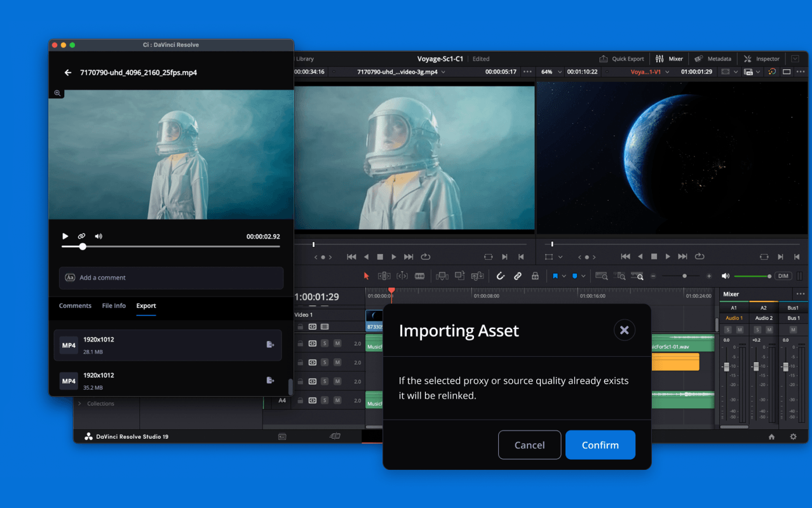Open the Metadata panel
Viewport: 812px width, 508px height.
point(713,59)
